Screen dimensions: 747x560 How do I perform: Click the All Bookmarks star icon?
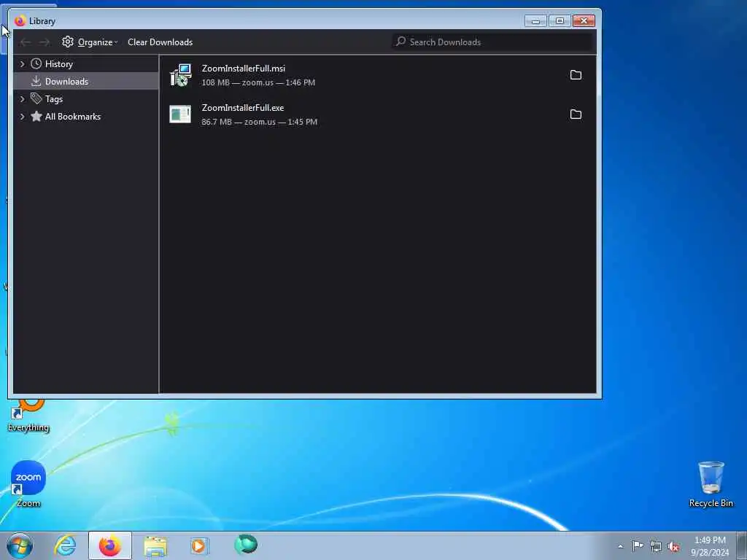36,116
